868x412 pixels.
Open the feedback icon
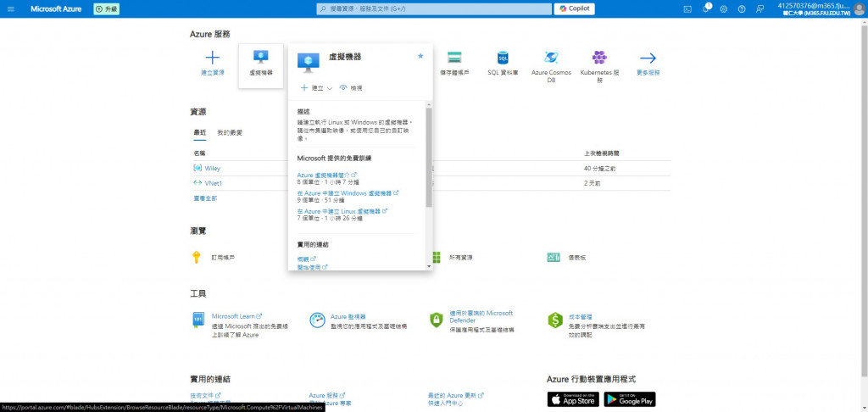(x=760, y=8)
